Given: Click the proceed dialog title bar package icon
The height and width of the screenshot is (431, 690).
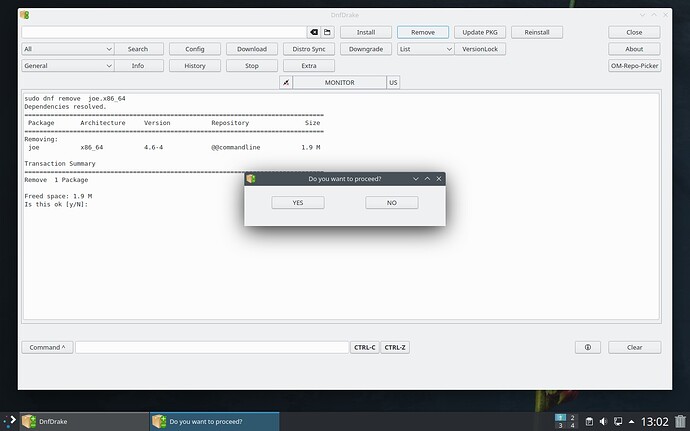Looking at the screenshot, I should click(251, 179).
